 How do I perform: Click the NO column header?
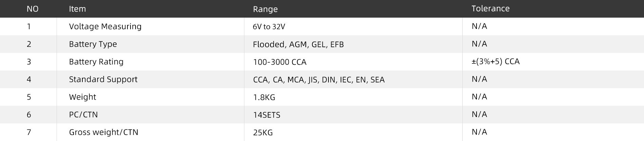(33, 9)
